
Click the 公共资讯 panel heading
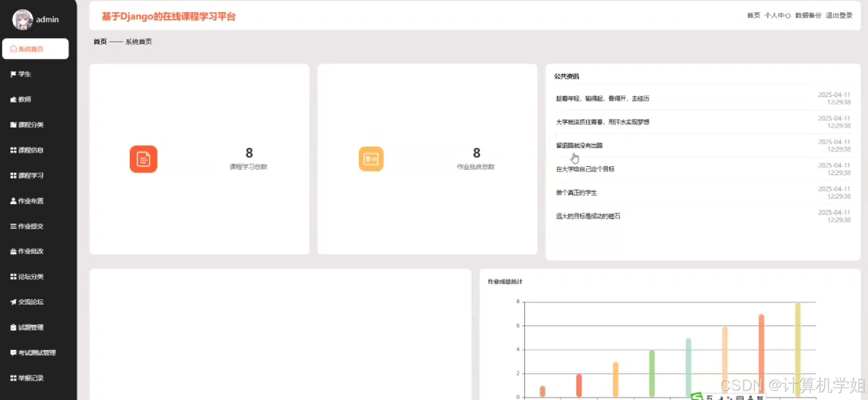click(x=566, y=76)
